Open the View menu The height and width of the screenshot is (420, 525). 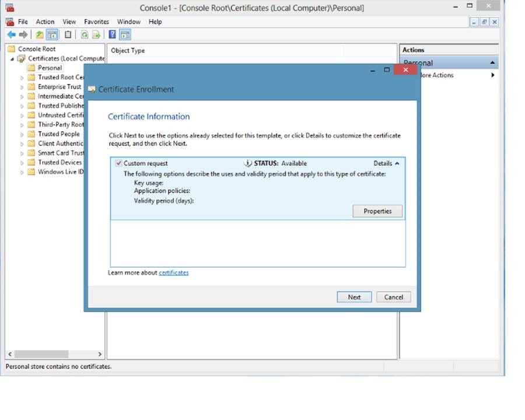[x=69, y=22]
